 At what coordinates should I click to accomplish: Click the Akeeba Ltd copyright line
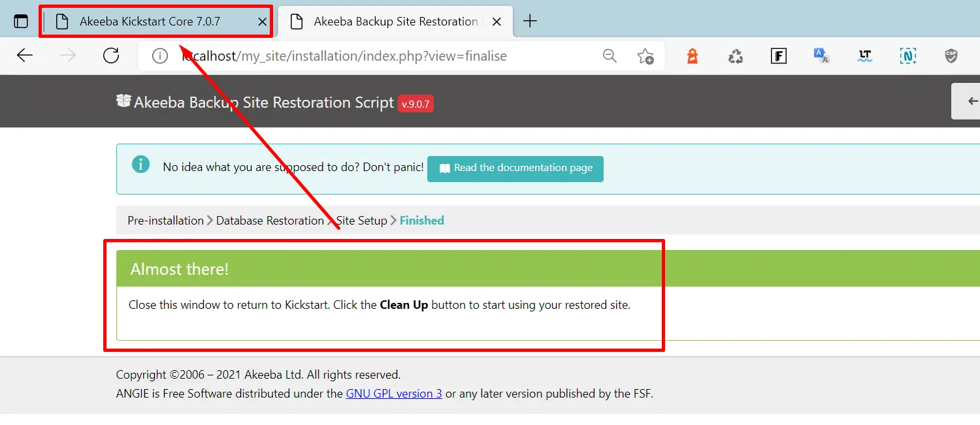pyautogui.click(x=258, y=375)
